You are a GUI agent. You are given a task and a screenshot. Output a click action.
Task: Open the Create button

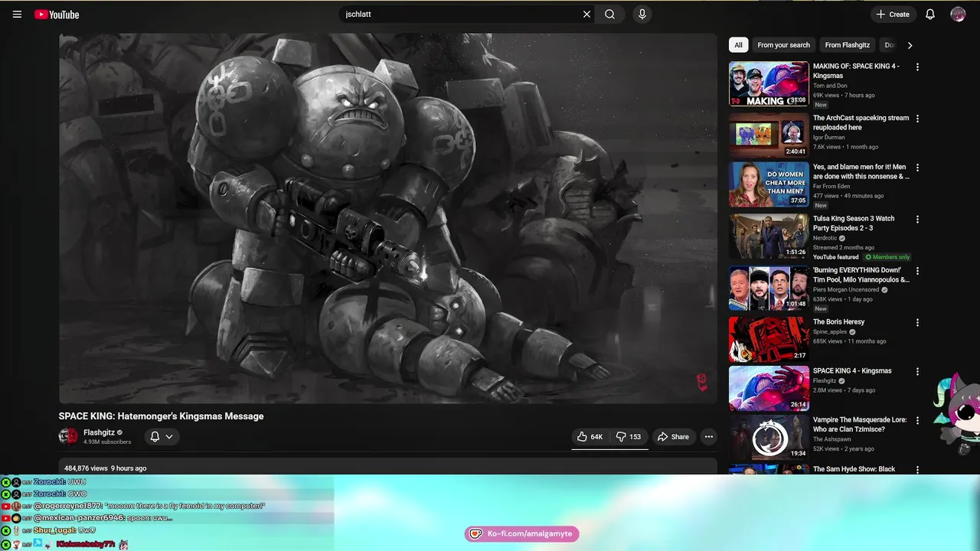click(893, 14)
